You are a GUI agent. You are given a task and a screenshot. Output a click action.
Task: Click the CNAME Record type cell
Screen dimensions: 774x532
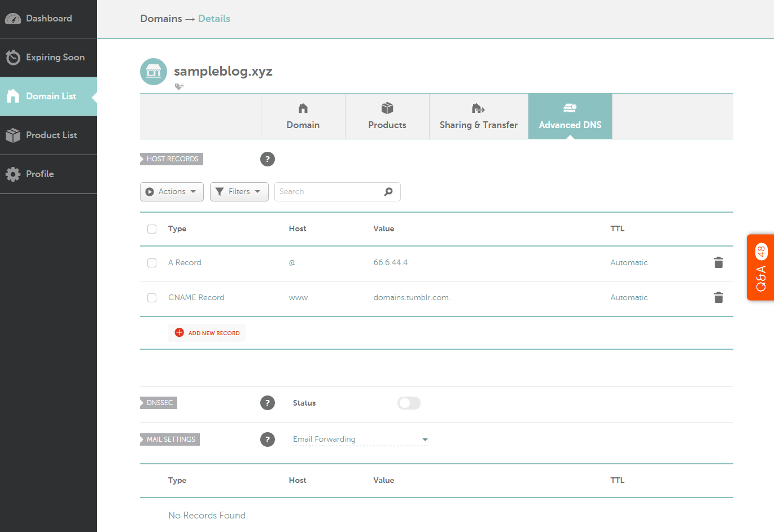[x=196, y=298]
